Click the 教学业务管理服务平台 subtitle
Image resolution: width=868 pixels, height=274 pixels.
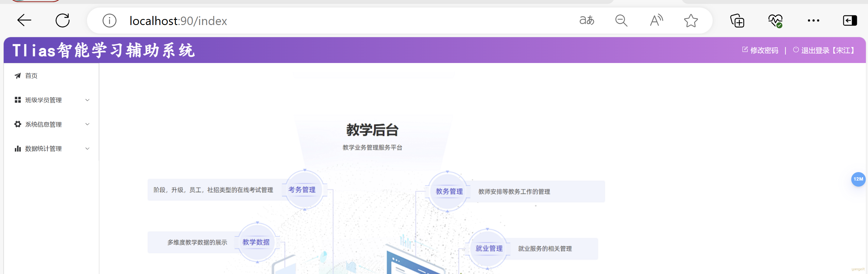click(372, 147)
